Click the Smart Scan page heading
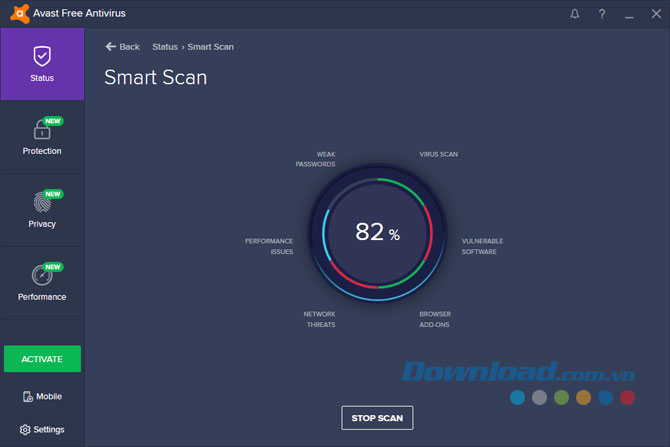Screen dimensions: 670x447 click(x=156, y=78)
